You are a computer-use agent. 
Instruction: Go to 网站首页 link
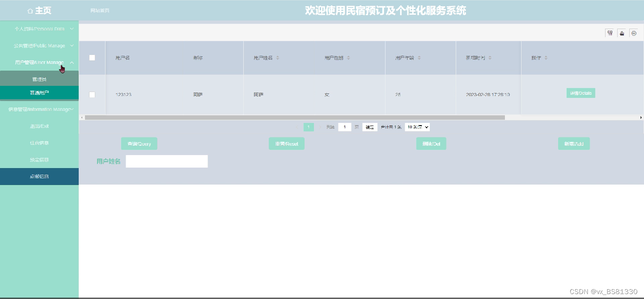(x=100, y=10)
